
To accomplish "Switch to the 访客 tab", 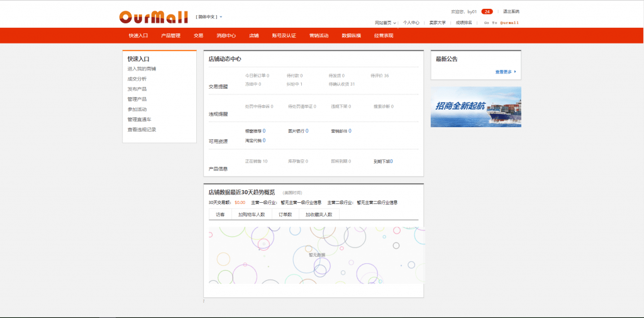I will (x=220, y=215).
